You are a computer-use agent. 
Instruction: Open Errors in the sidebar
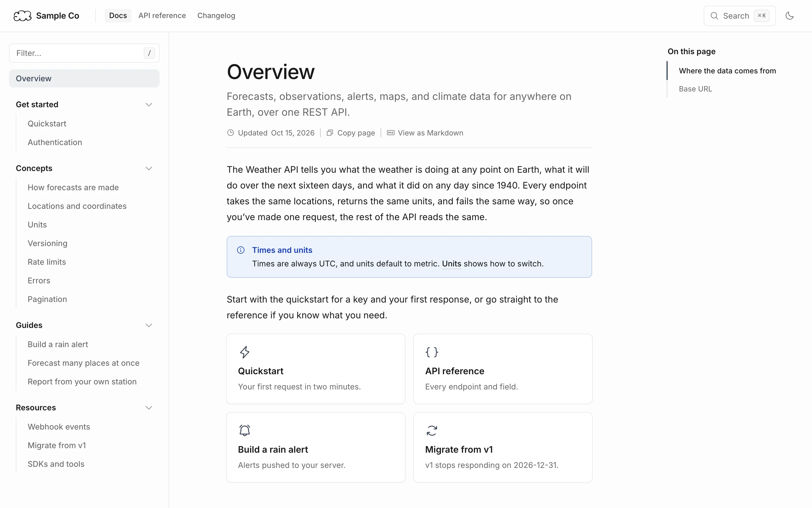[x=39, y=281]
